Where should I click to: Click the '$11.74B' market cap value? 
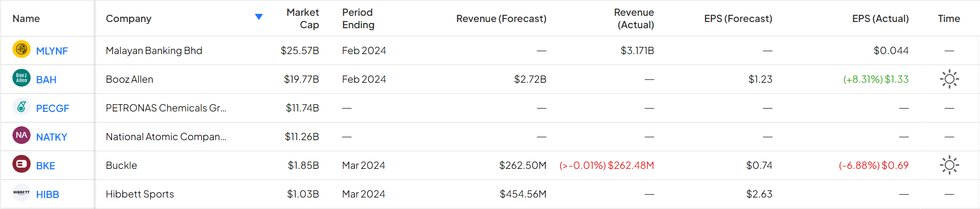tap(302, 108)
